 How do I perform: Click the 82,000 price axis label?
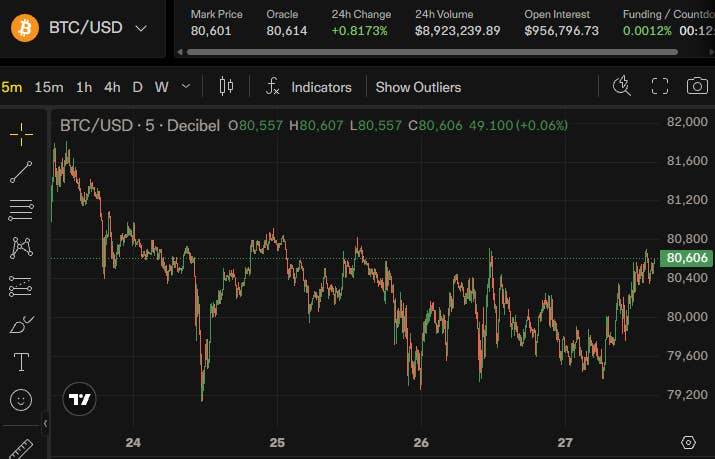click(687, 122)
